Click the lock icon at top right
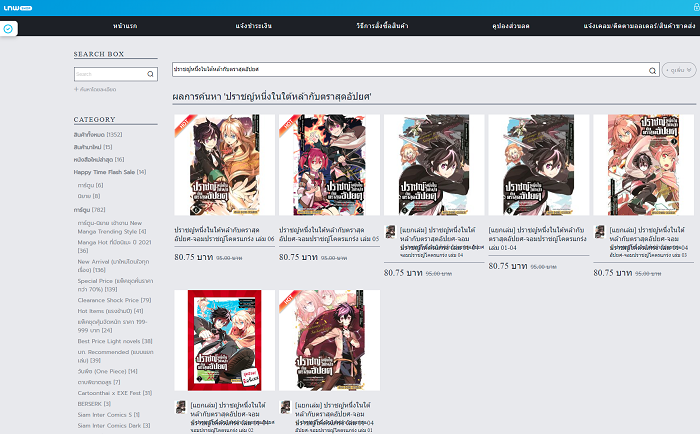700x434 pixels. 696,7
